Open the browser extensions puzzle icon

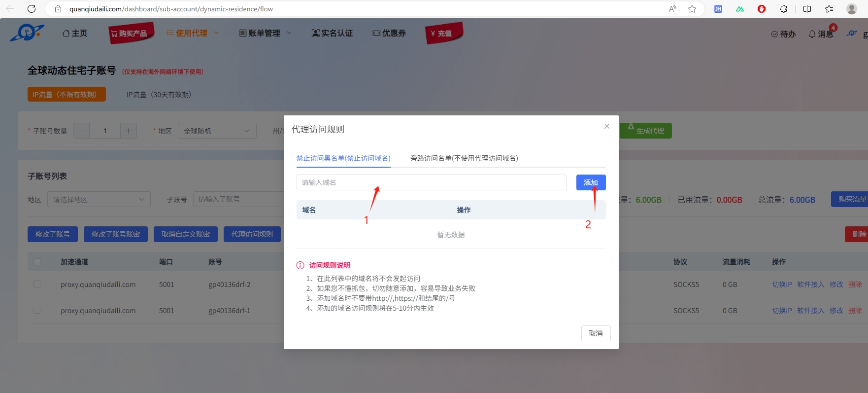783,9
